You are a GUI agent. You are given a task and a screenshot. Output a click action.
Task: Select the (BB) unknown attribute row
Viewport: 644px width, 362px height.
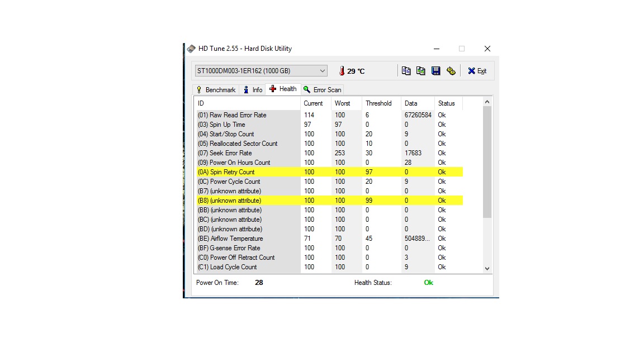coord(329,209)
